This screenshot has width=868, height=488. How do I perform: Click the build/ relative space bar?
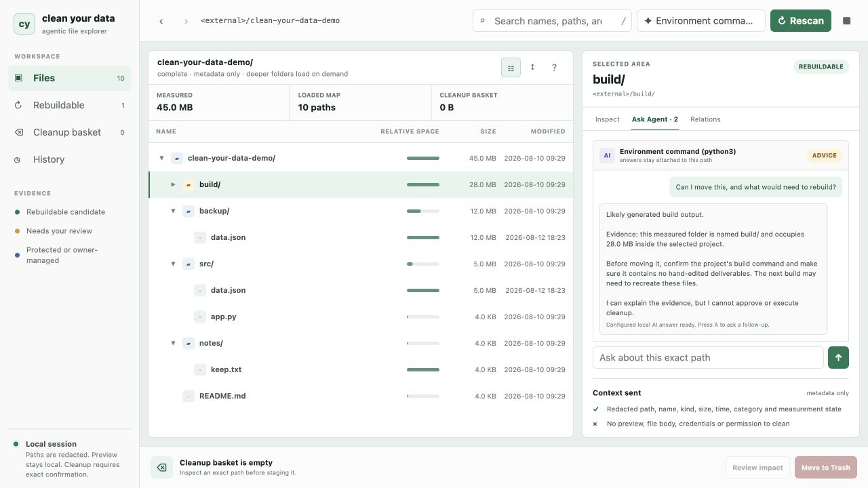pos(423,184)
